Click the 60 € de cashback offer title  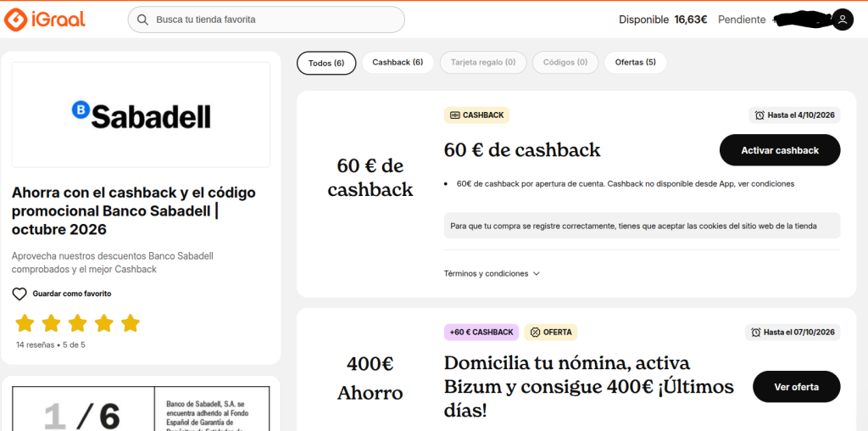tap(522, 149)
